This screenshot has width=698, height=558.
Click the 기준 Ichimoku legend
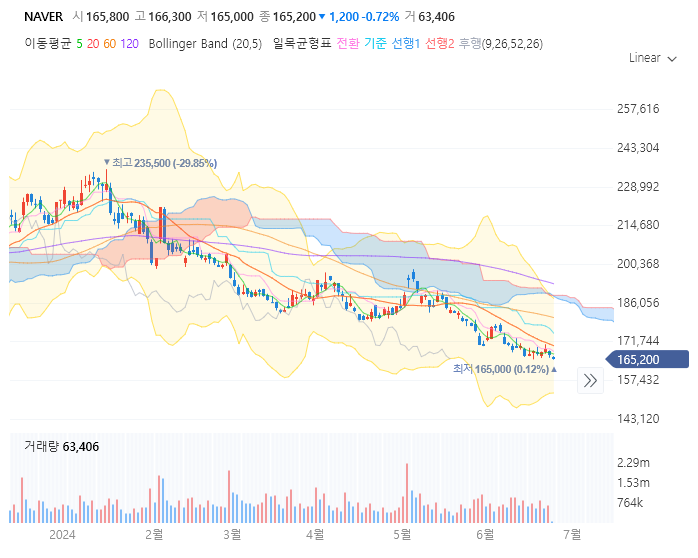(375, 44)
